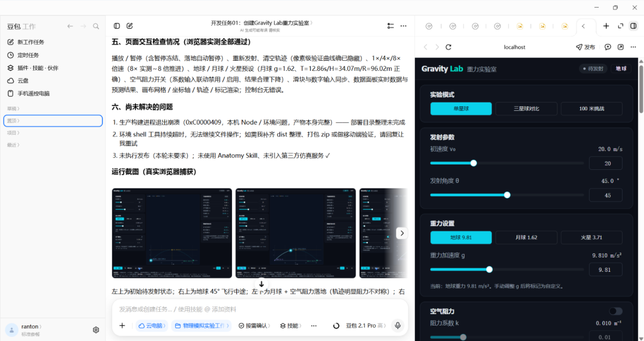Click the sidebar search magnifier icon
This screenshot has width=644, height=341.
(x=95, y=26)
